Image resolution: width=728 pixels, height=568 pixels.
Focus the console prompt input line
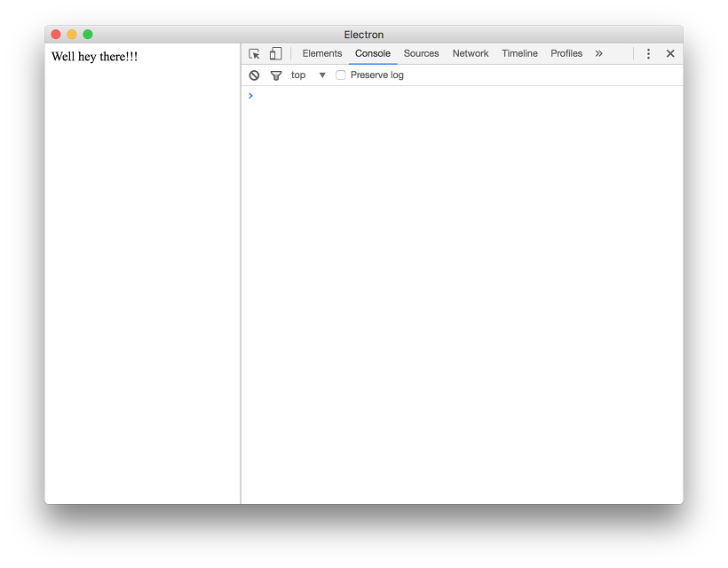pos(462,96)
